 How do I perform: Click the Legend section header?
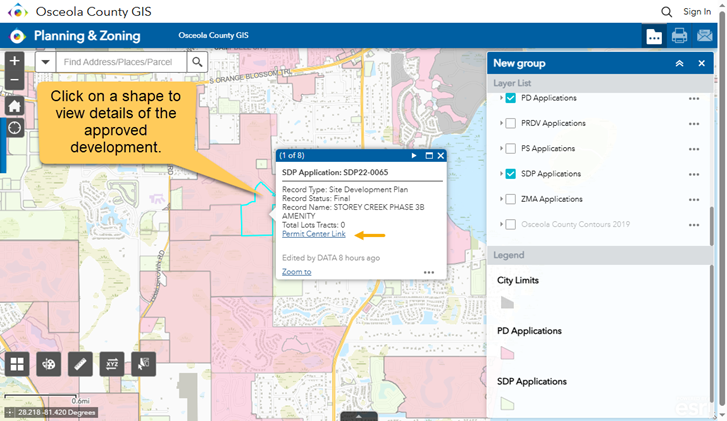click(x=600, y=255)
